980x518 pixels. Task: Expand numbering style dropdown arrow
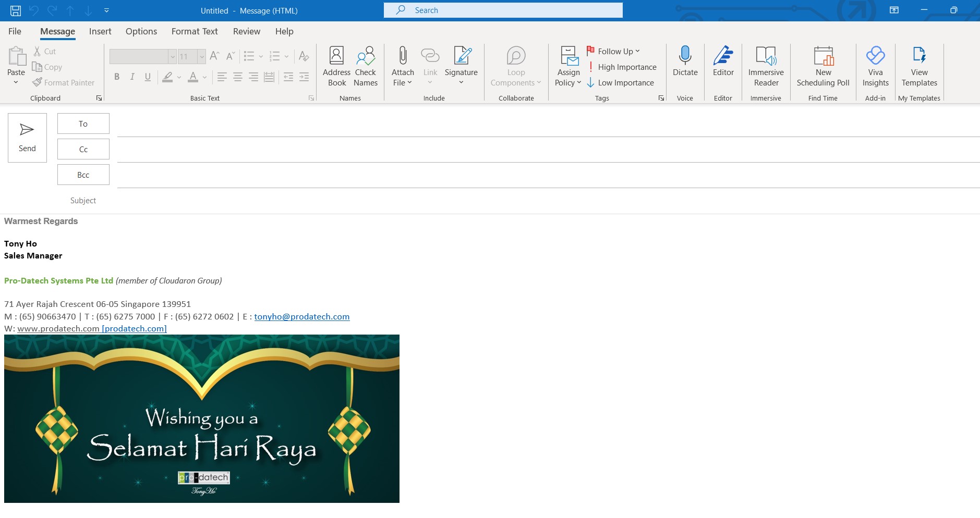pyautogui.click(x=286, y=56)
